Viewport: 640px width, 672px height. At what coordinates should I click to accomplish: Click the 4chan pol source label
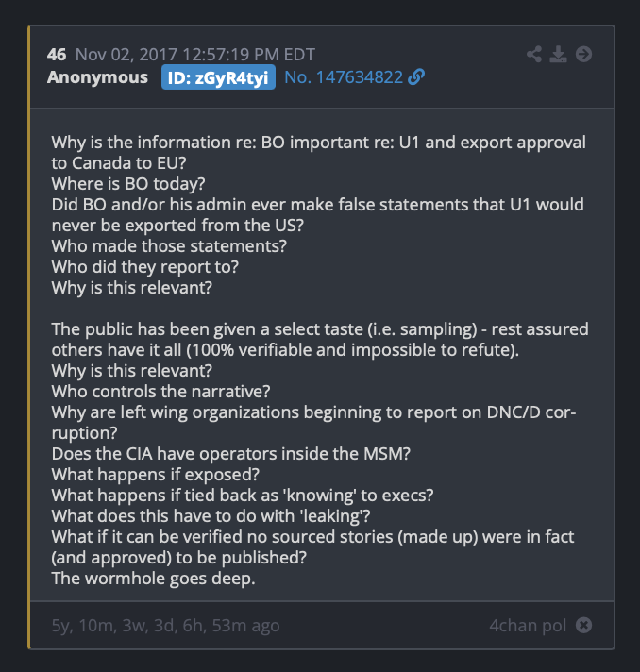click(528, 626)
